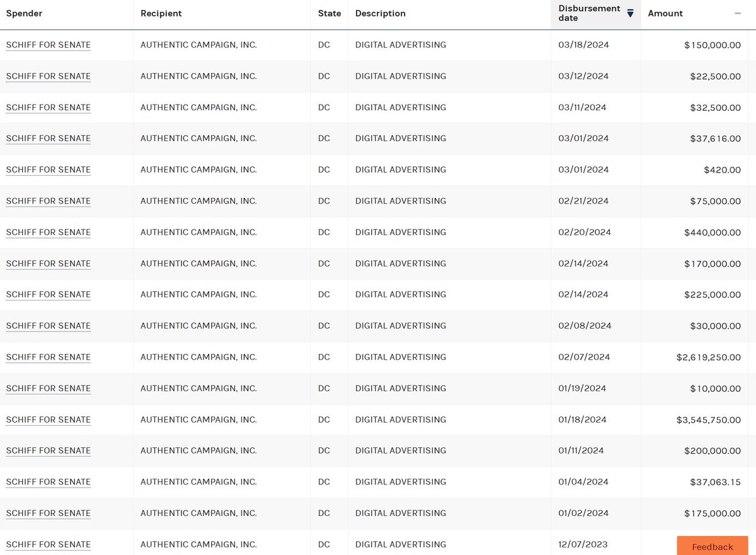Screen dimensions: 756x555
Task: Click the 01/19/2024 disbursement date
Action: pos(582,388)
